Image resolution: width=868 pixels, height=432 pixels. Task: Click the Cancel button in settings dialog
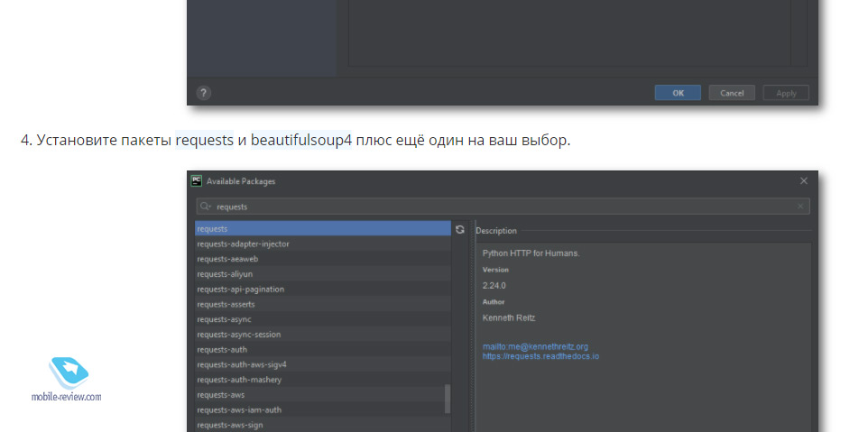(732, 93)
